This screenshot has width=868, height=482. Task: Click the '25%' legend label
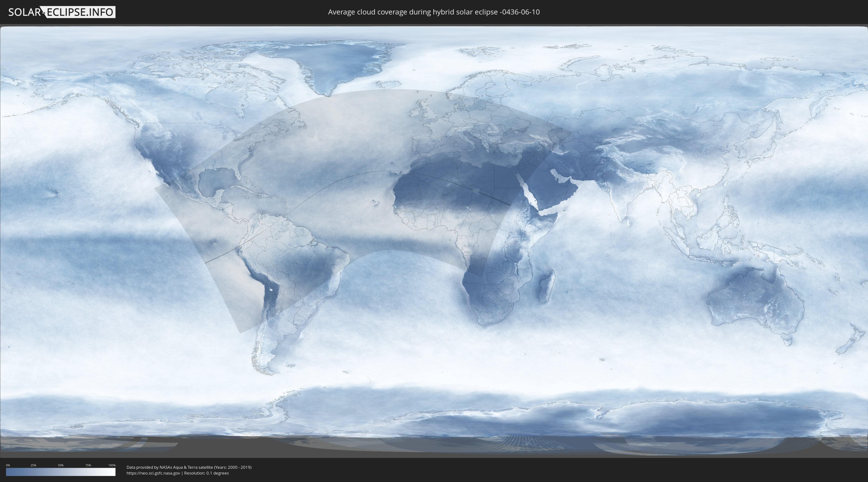[x=33, y=465]
